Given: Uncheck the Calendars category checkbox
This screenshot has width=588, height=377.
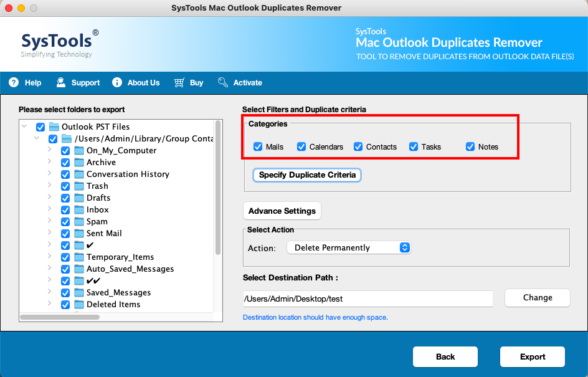Looking at the screenshot, I should click(301, 146).
